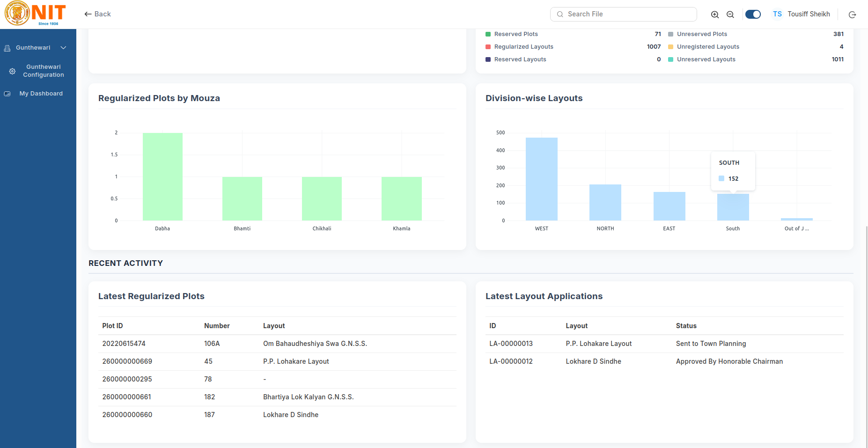The image size is (868, 448).
Task: Click the TS user avatar initials
Action: (777, 14)
